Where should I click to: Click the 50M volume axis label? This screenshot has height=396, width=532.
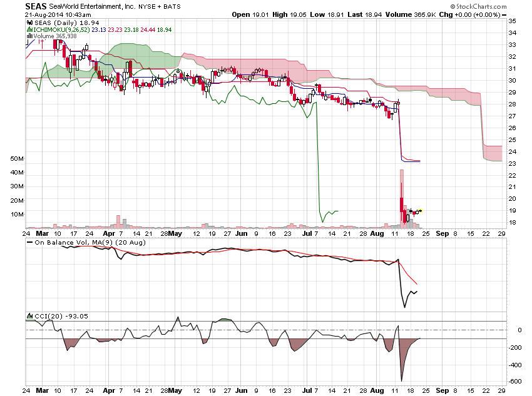click(17, 159)
